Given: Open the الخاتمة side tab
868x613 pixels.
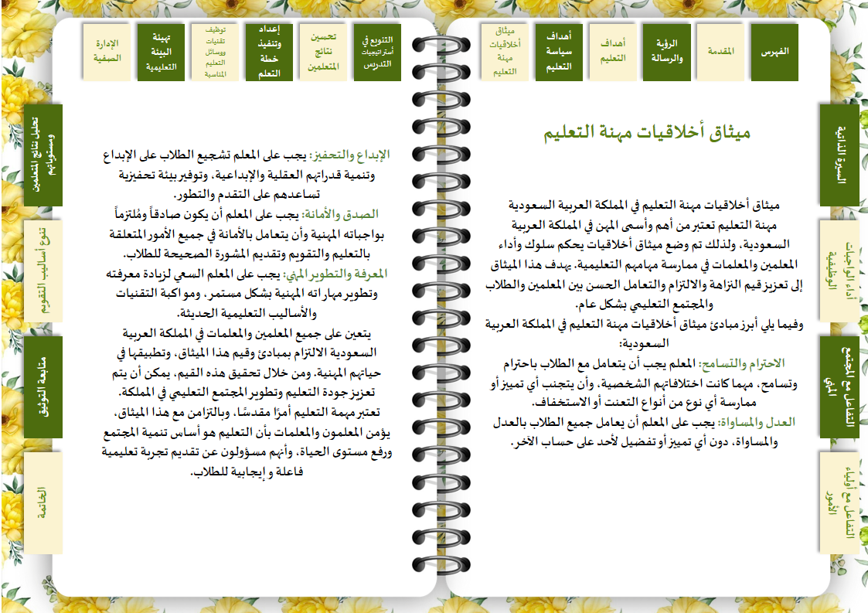Looking at the screenshot, I should tap(43, 502).
